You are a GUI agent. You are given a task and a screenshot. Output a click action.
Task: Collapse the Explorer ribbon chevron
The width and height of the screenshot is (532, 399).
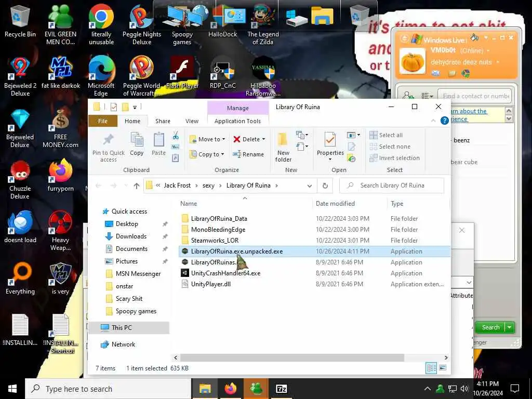tap(433, 121)
